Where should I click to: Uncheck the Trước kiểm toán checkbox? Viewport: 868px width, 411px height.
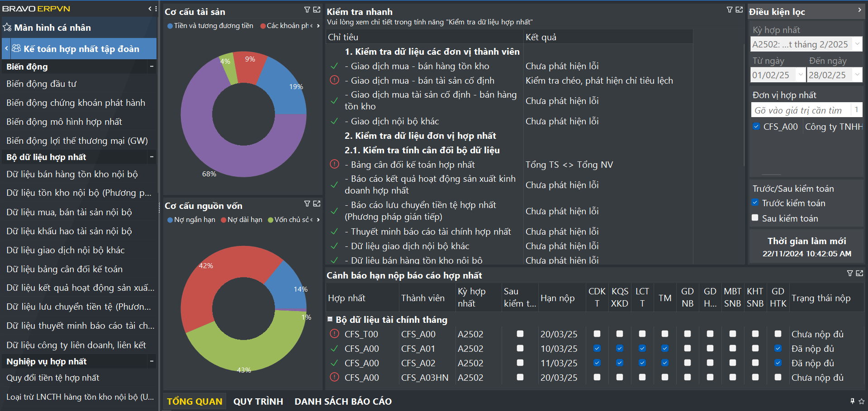(x=755, y=203)
